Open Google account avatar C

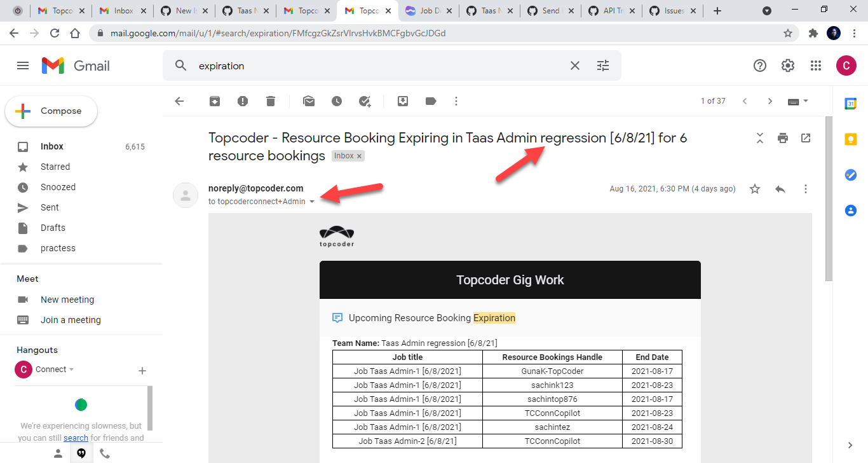click(x=846, y=66)
